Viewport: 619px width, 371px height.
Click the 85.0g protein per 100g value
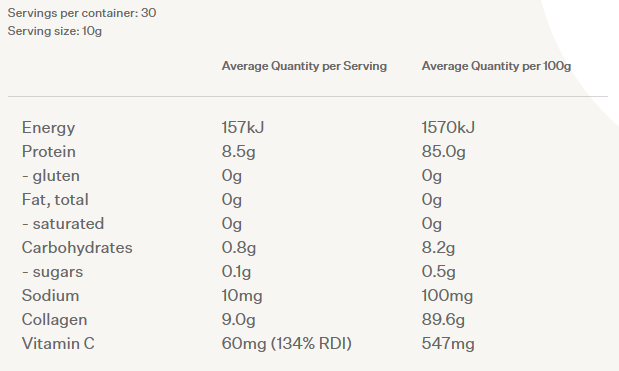pyautogui.click(x=443, y=152)
